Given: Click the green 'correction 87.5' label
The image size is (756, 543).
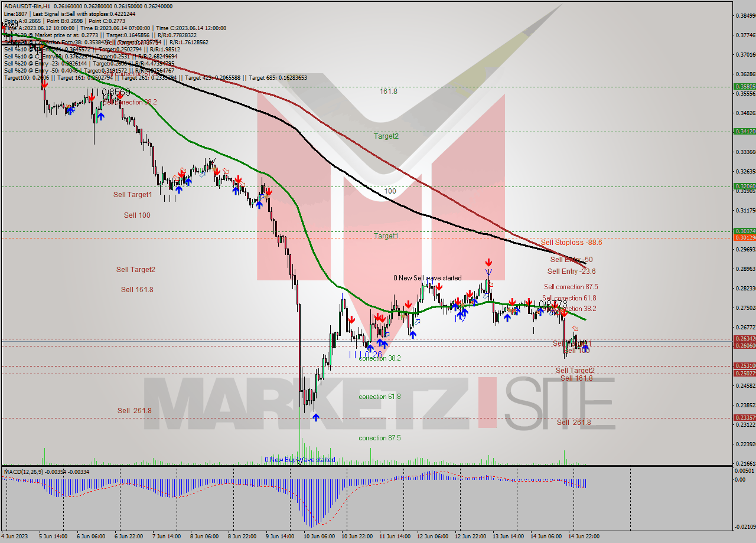Looking at the screenshot, I should (380, 438).
